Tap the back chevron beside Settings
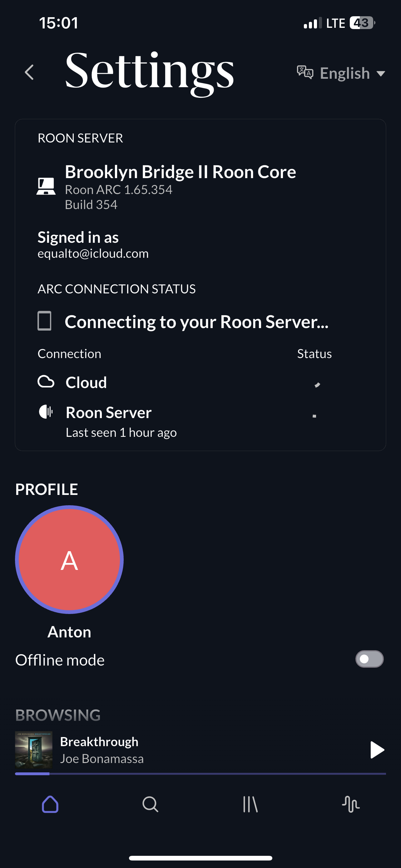 coord(30,72)
